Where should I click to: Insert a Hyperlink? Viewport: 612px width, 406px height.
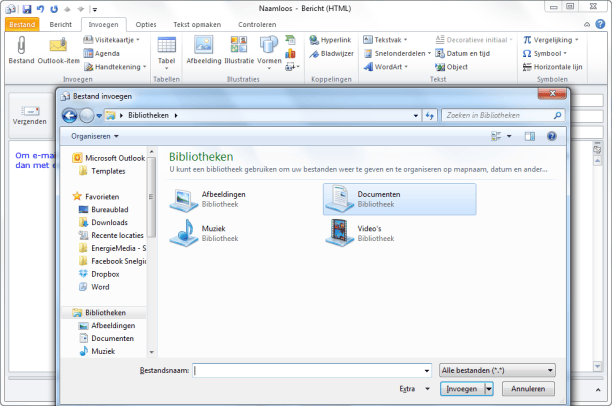coord(330,40)
